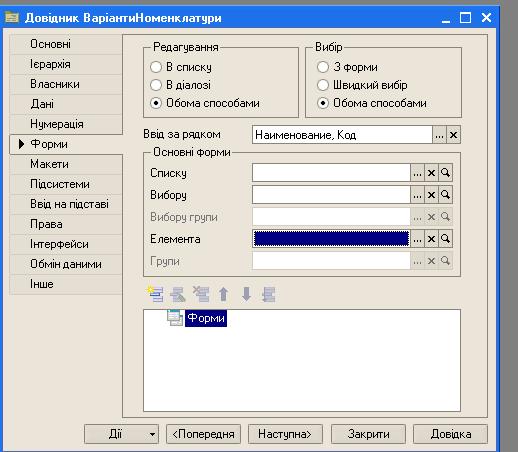Clear the Ввід за рядком field
The image size is (518, 452).
pyautogui.click(x=453, y=135)
